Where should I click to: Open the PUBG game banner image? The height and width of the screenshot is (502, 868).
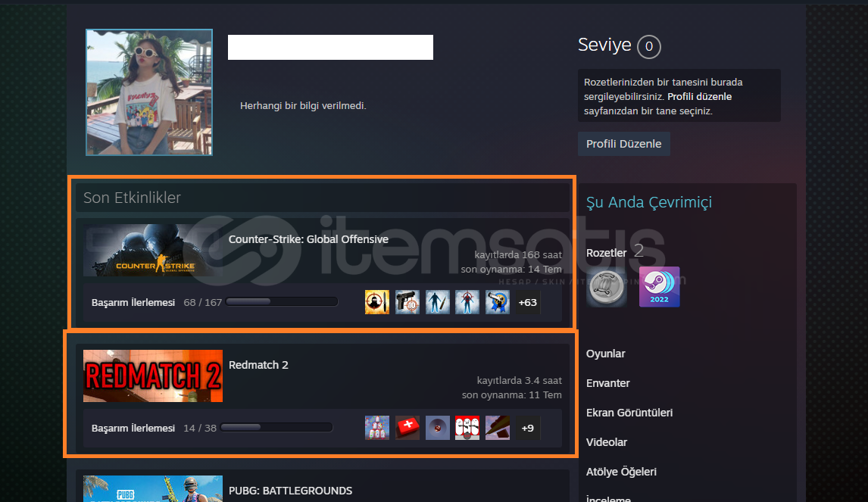153,488
